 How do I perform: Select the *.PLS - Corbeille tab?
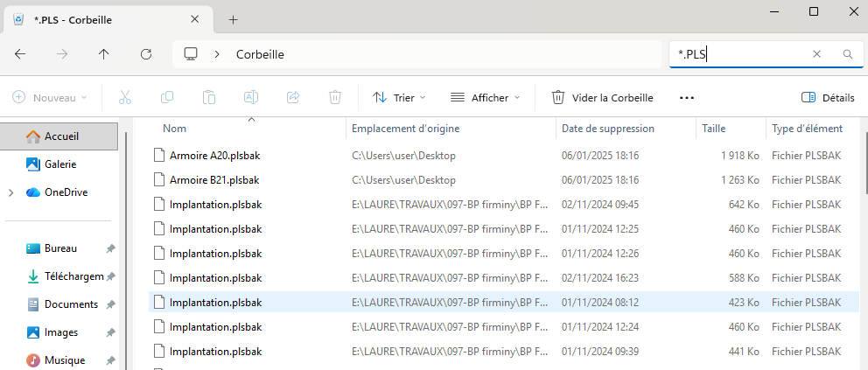108,20
